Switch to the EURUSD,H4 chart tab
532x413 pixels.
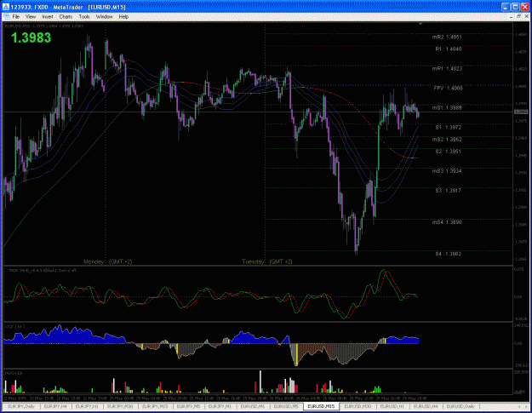tap(426, 406)
